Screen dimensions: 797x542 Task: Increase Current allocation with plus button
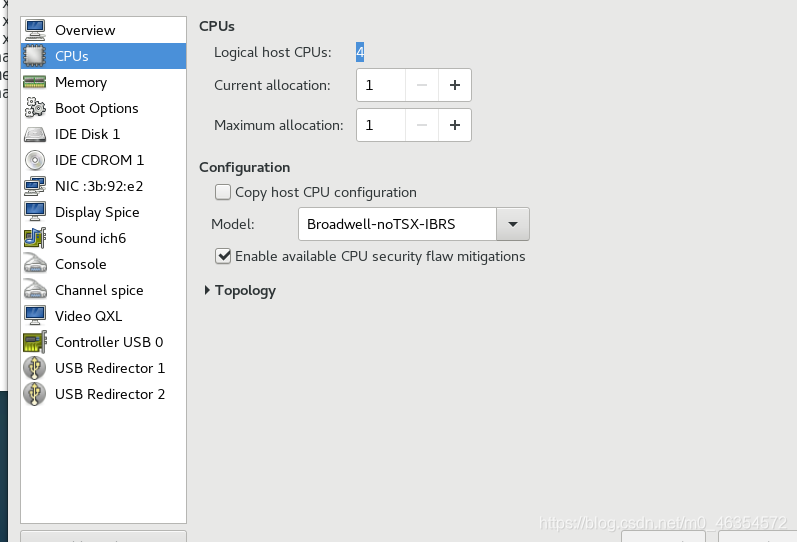tap(455, 85)
